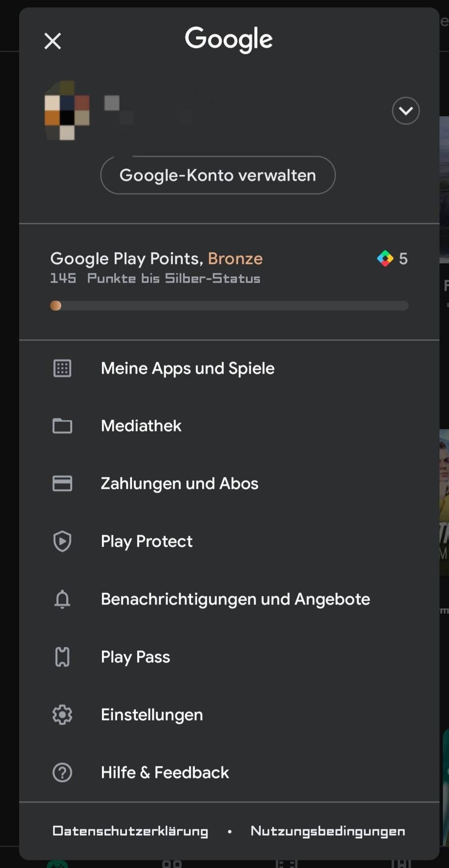Open the Google Play Points Bronze section

click(x=157, y=259)
